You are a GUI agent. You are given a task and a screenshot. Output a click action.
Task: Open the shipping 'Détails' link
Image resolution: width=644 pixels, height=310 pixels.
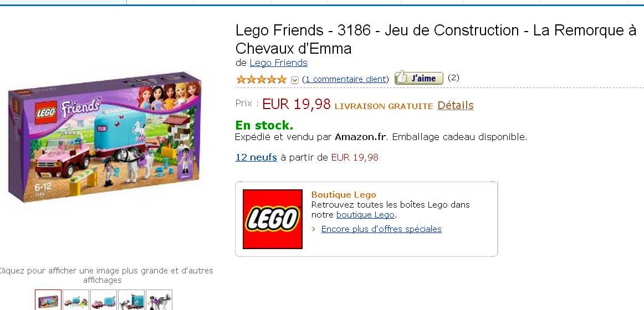point(455,105)
